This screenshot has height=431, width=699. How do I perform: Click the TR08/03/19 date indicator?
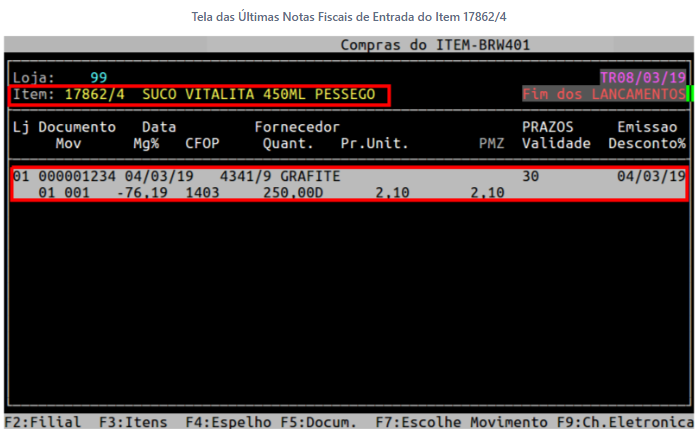point(642,77)
